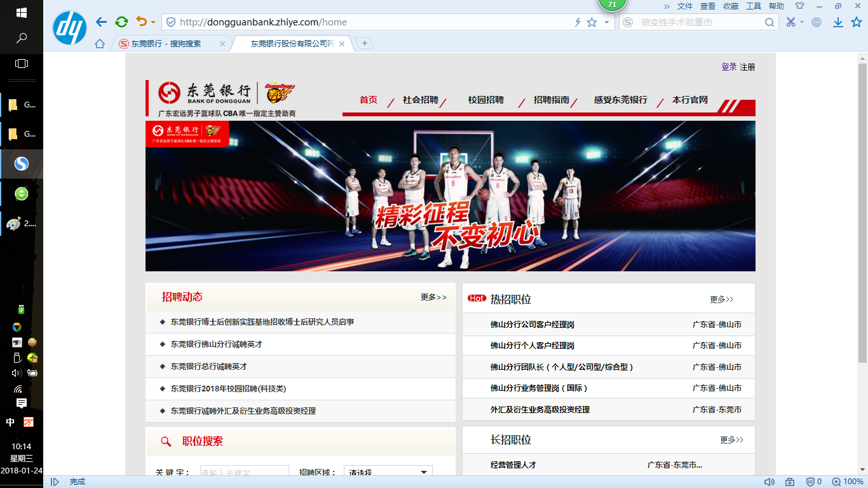Click the status bar sidebar toggle icon
868x488 pixels.
pyautogui.click(x=55, y=482)
